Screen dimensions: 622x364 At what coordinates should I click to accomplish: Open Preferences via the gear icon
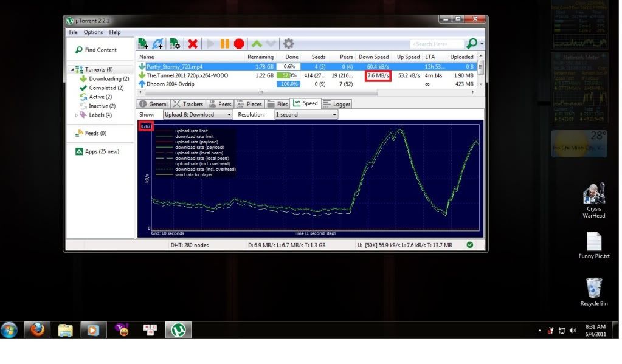tap(289, 44)
